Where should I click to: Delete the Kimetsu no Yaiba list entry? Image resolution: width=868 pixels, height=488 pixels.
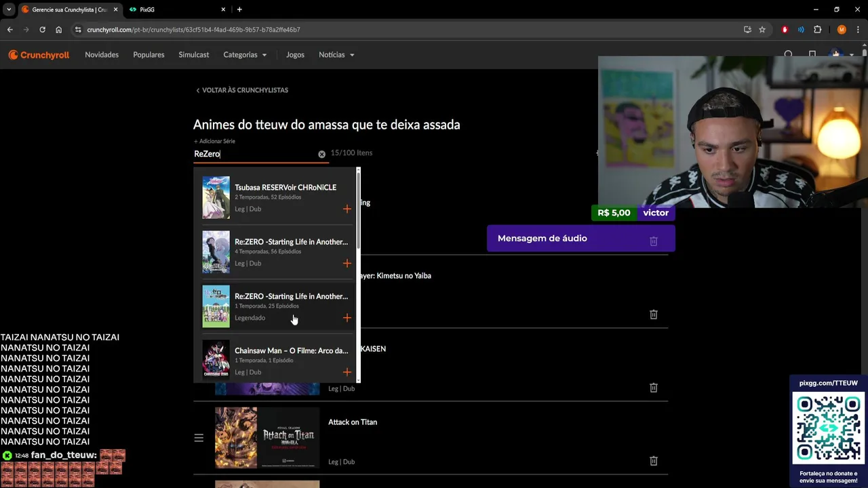[653, 314]
